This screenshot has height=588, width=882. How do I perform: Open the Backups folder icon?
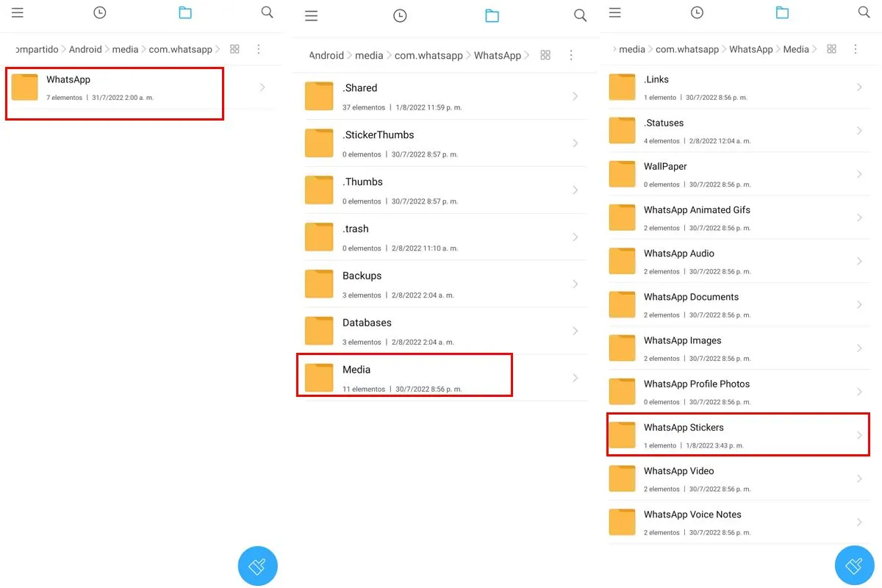pos(319,284)
